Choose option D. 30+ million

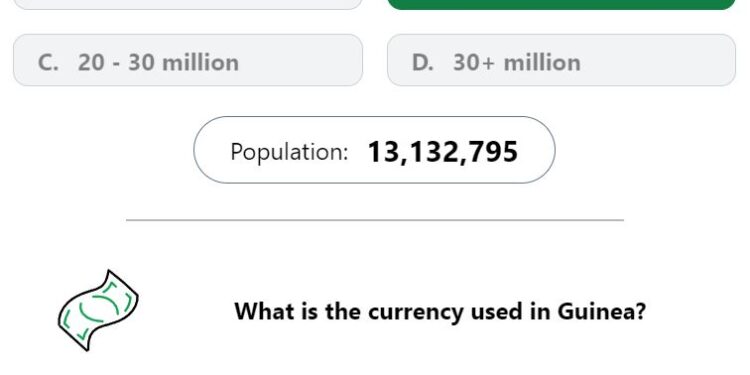click(561, 60)
